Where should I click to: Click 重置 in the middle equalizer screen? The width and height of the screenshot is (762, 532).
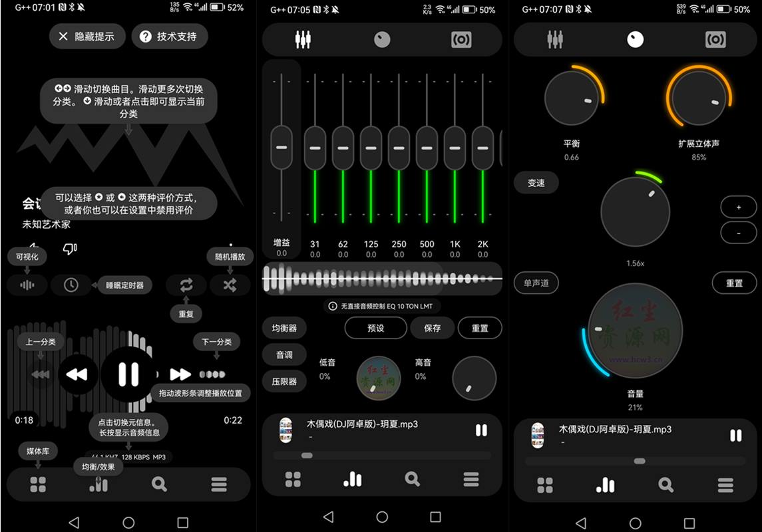(x=480, y=328)
